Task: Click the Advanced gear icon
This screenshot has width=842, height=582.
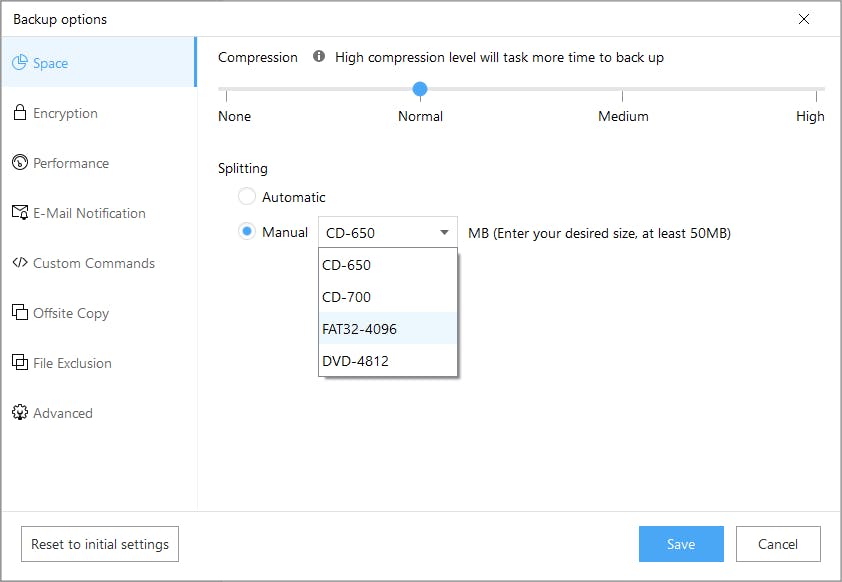Action: point(19,413)
